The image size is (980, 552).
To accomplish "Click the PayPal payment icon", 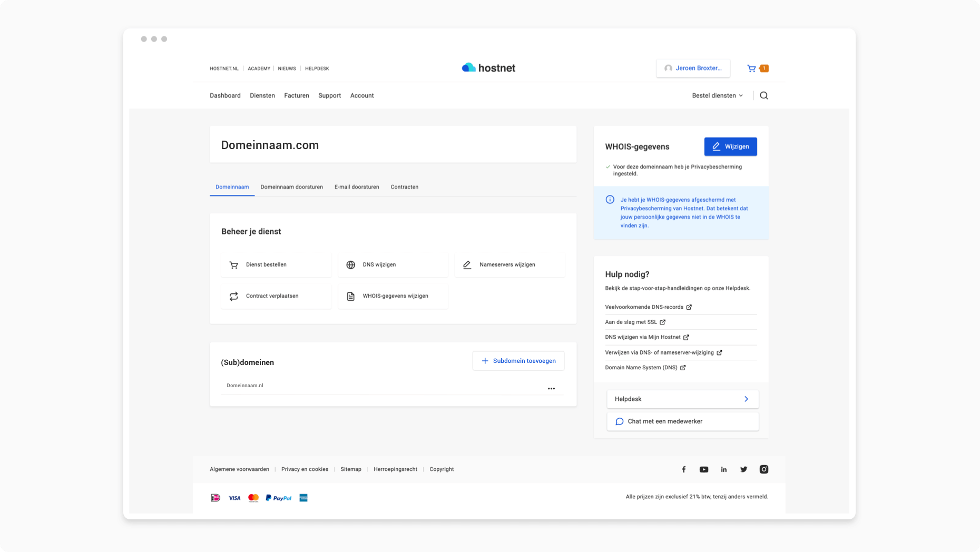I will click(x=279, y=498).
